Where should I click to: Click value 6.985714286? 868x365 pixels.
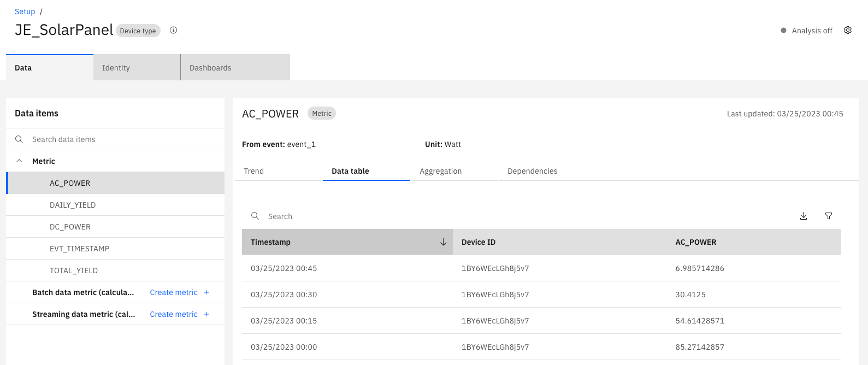click(700, 268)
